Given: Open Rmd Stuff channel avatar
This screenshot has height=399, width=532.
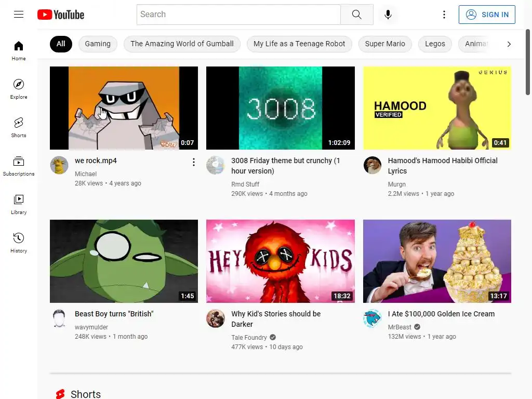Looking at the screenshot, I should tap(216, 165).
